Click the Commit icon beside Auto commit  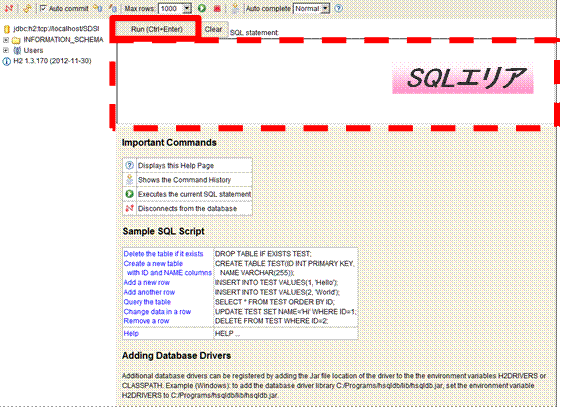point(97,8)
